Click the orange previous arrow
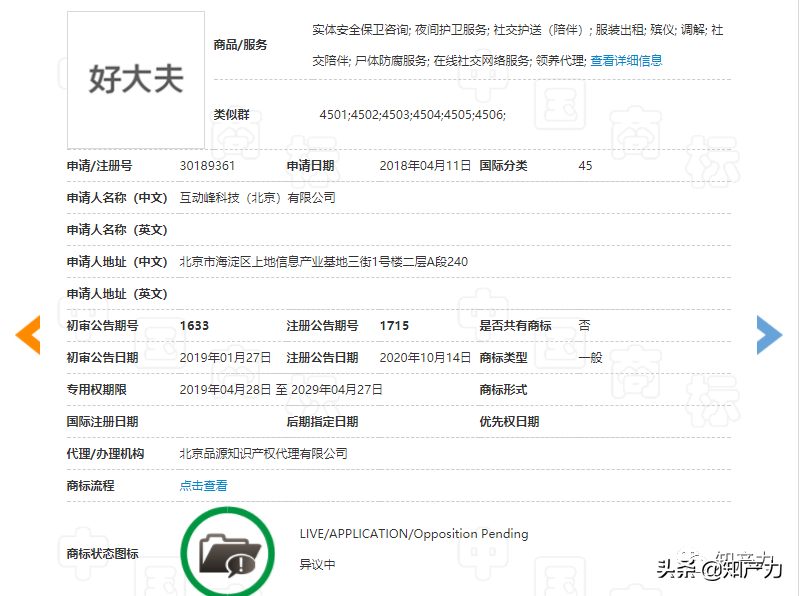 coord(28,335)
